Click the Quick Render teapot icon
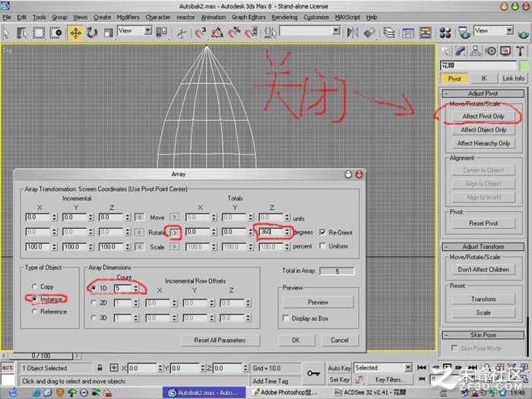 point(524,33)
